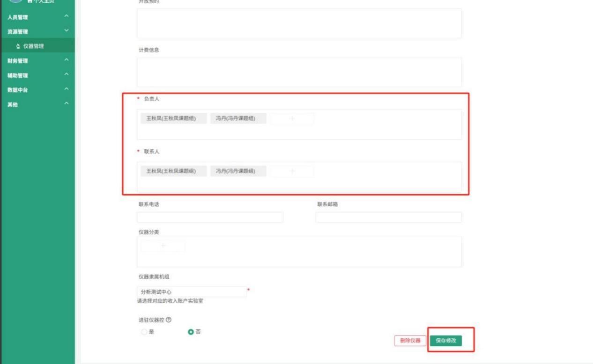Click the 仪器管理 sidebar icon
The width and height of the screenshot is (593, 364).
(18, 46)
